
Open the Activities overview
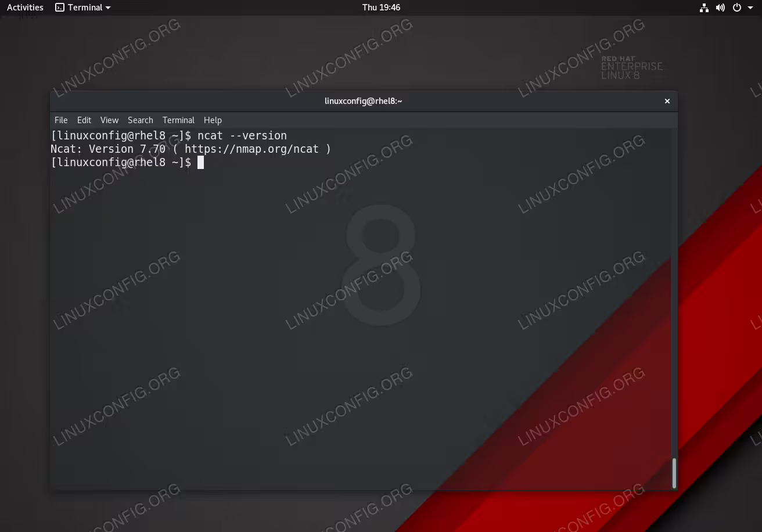pos(25,8)
